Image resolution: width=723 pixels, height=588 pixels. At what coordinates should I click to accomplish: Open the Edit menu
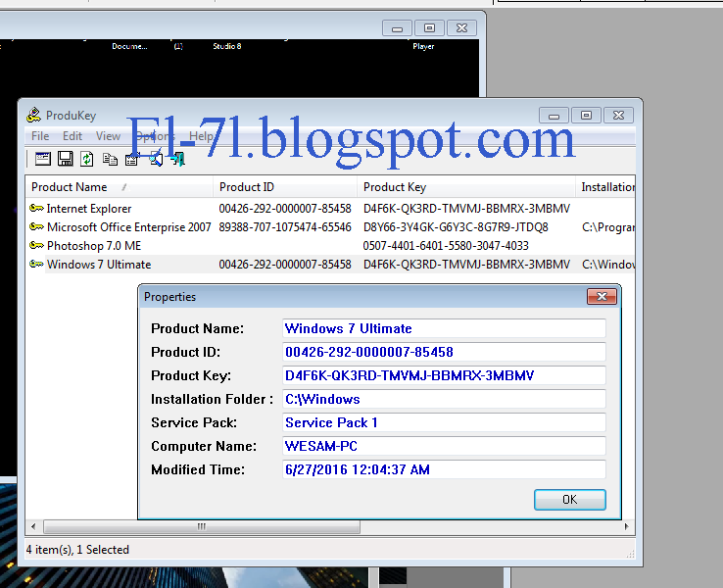[72, 136]
